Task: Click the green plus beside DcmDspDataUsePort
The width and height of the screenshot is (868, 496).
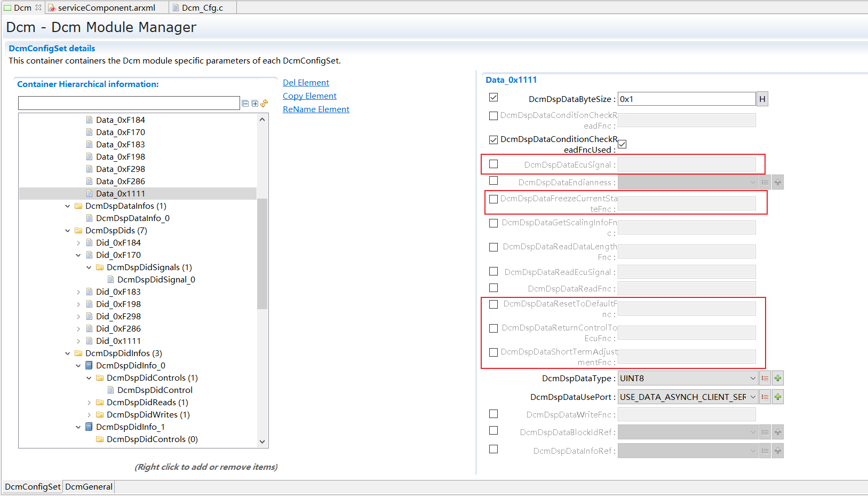Action: pos(777,396)
